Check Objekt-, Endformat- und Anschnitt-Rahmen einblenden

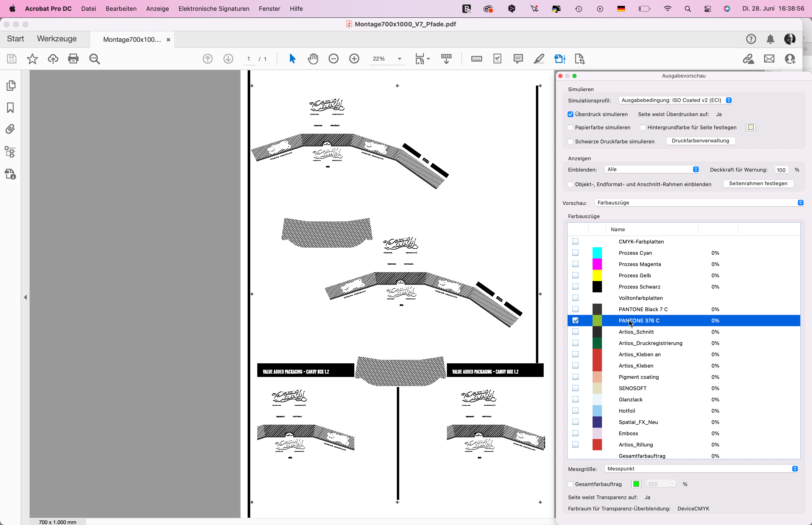click(570, 184)
